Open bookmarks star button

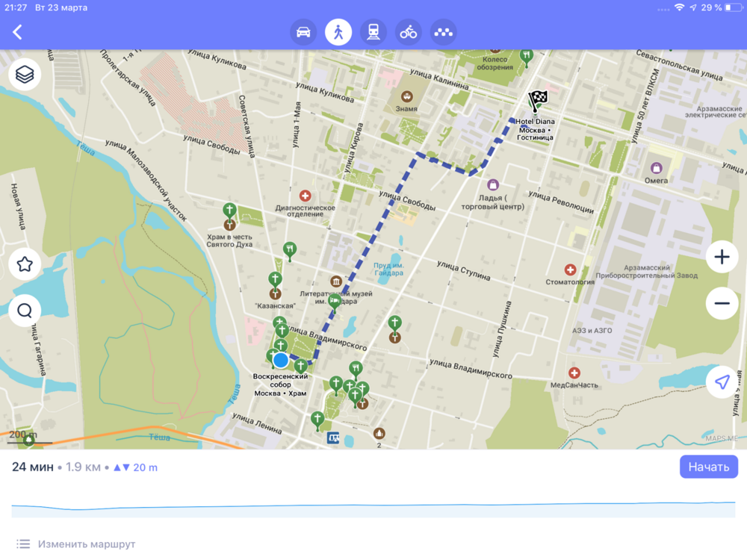25,264
